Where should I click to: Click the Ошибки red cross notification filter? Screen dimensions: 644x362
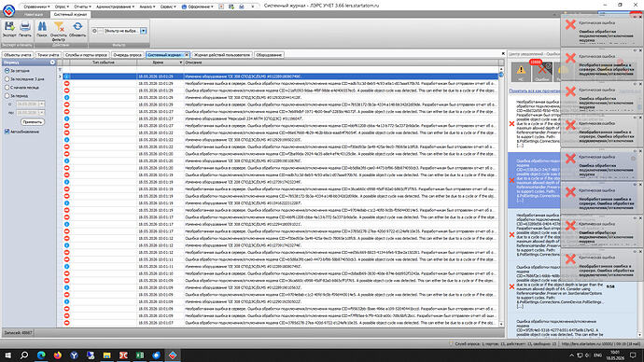(542, 72)
